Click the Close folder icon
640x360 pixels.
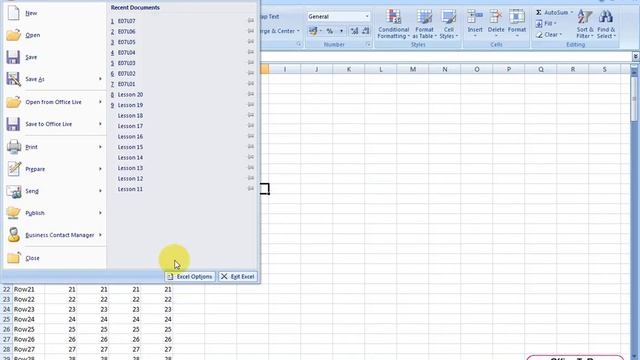click(13, 258)
